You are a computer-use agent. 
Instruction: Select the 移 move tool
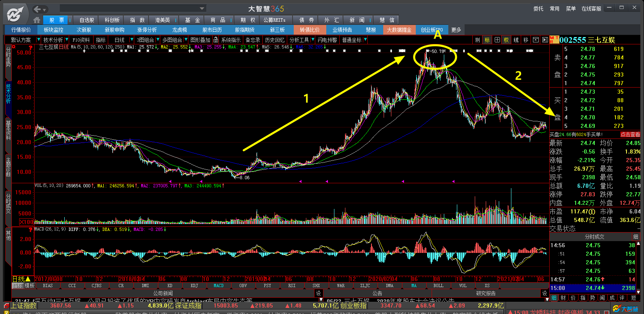pyautogui.click(x=526, y=40)
